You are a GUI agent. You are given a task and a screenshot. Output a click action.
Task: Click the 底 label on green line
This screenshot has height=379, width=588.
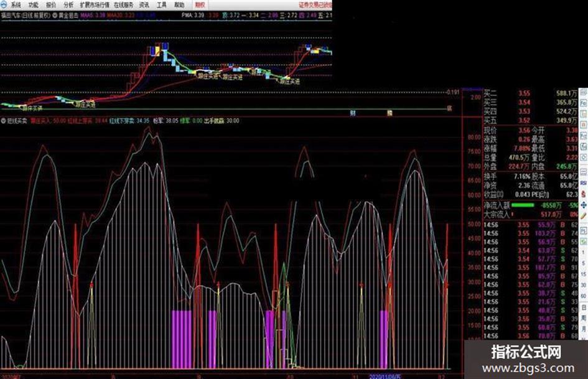click(449, 108)
